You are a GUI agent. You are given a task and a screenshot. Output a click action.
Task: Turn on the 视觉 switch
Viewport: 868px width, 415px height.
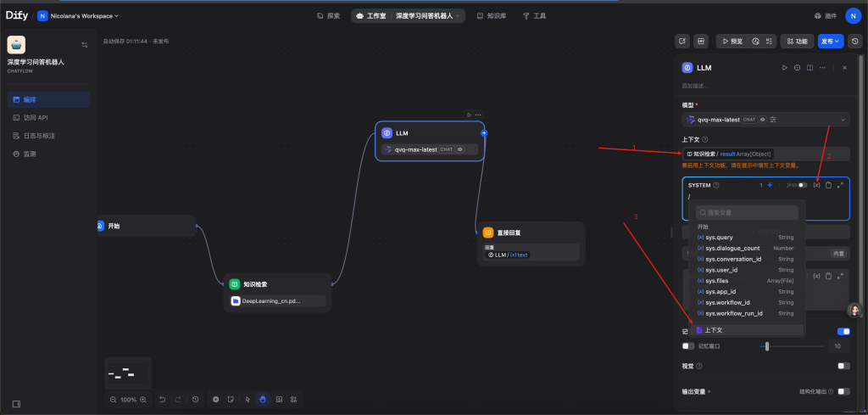click(843, 366)
